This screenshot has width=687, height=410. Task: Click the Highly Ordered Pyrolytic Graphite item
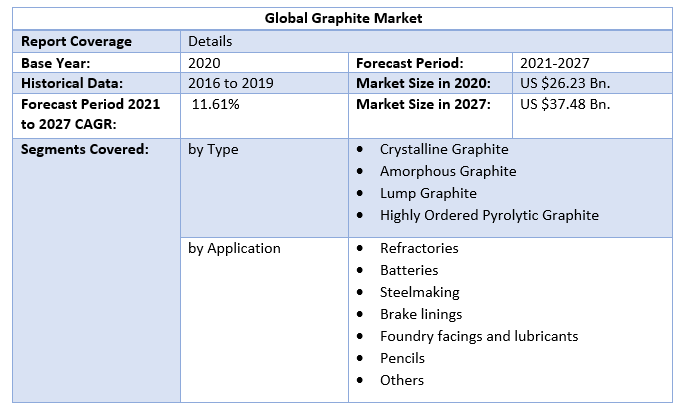pos(489,215)
